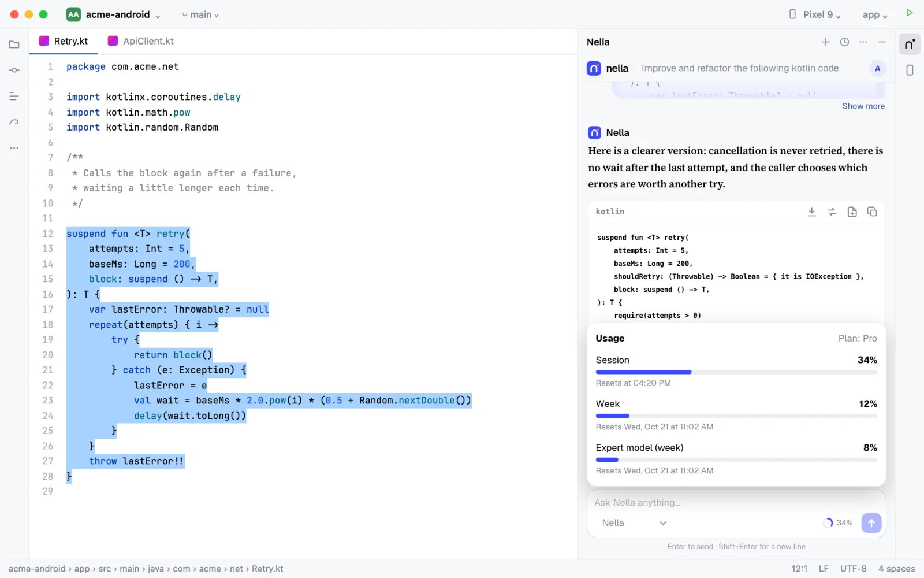
Task: Switch to the Retry.kt tab
Action: tap(64, 41)
